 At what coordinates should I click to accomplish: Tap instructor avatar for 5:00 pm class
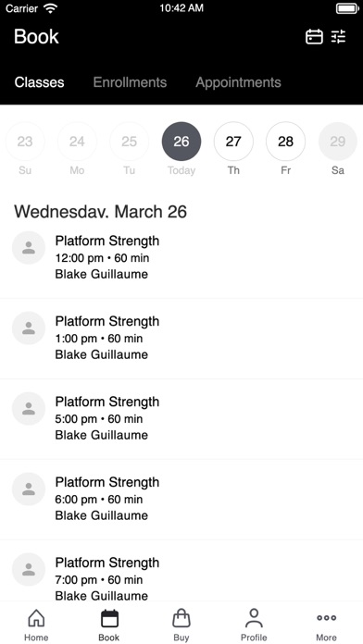29,409
